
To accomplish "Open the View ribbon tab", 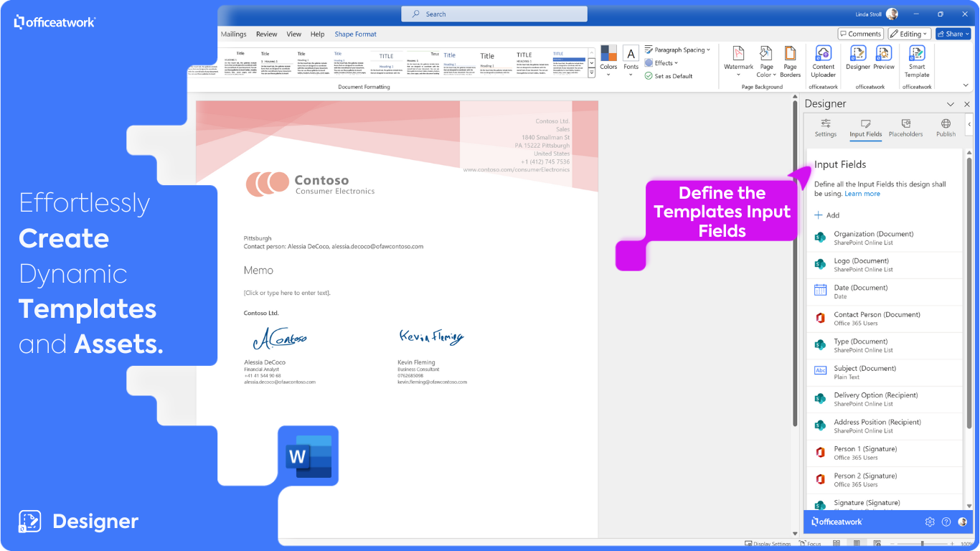I will tap(294, 34).
